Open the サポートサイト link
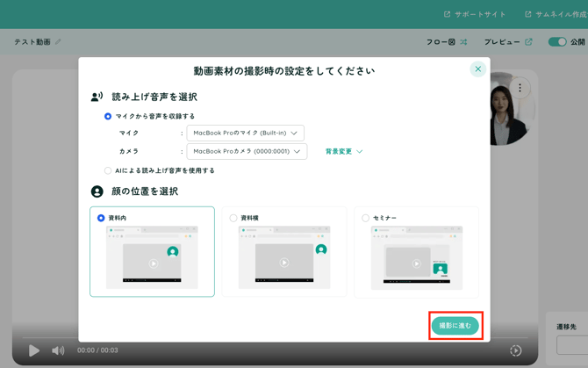The image size is (588, 368). [475, 14]
